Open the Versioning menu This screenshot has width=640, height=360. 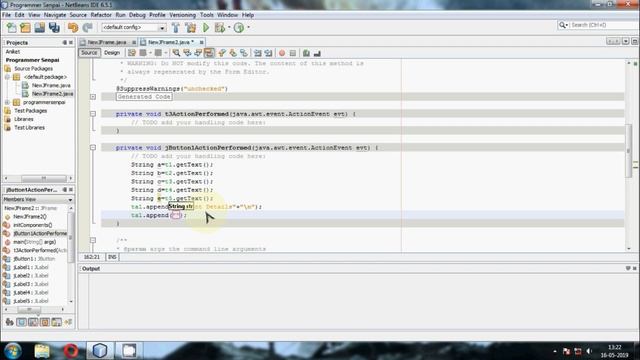click(x=182, y=15)
